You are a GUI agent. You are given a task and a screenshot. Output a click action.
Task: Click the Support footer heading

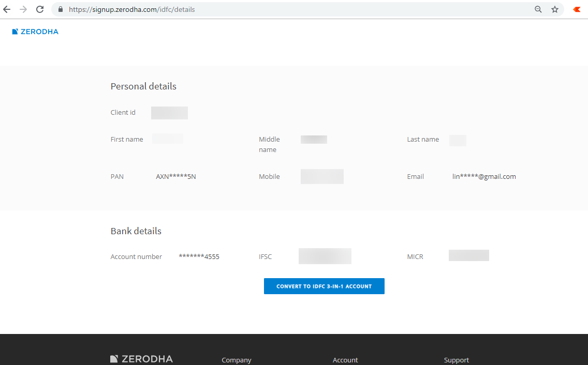point(457,360)
